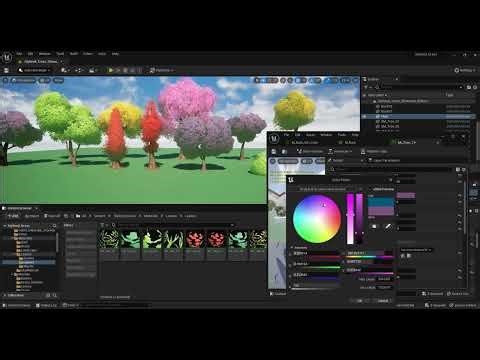This screenshot has width=480, height=360.
Task: Open the Help menu of the main editor
Action: click(115, 54)
